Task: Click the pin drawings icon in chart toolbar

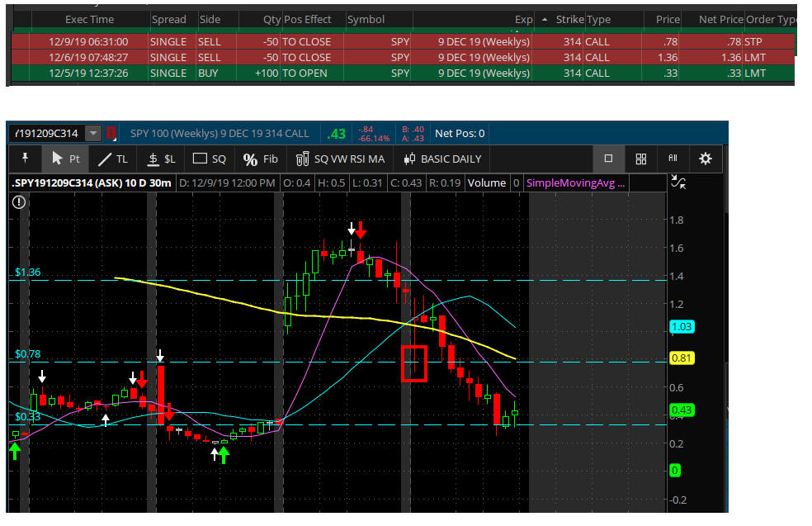Action: [25, 158]
